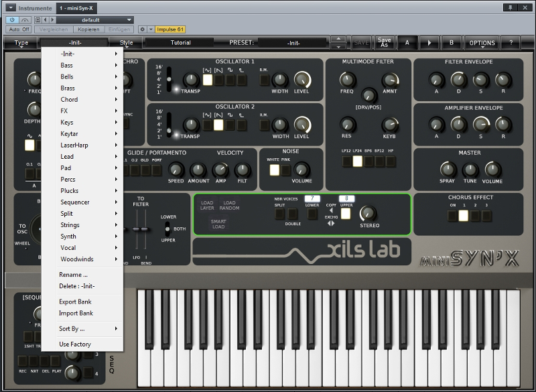Pin the plugin window with pin icon

[x=511, y=7]
